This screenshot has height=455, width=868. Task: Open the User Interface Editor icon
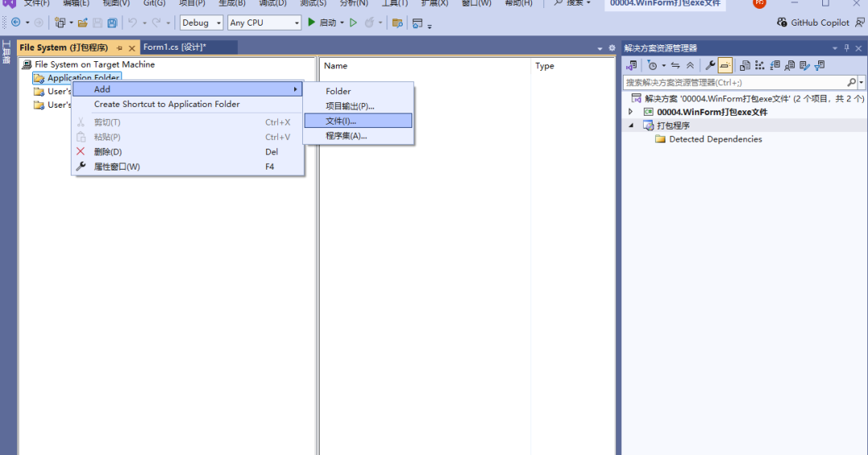[x=789, y=65]
